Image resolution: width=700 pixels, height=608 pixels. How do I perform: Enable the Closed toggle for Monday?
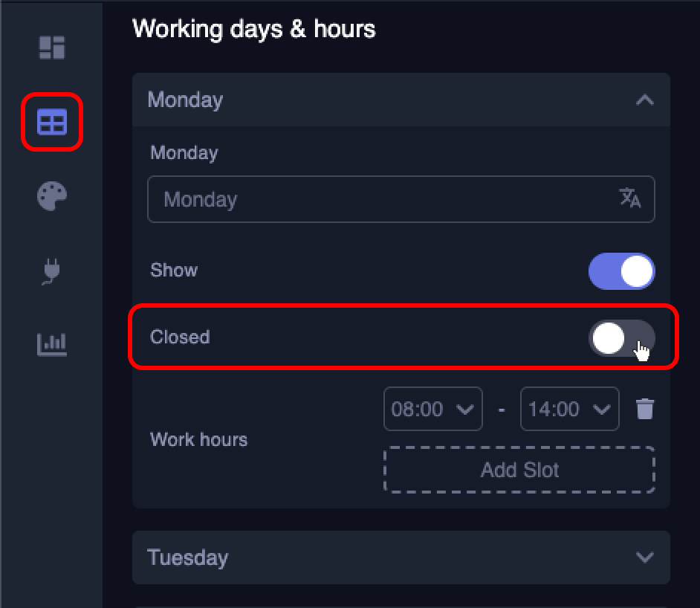click(622, 337)
